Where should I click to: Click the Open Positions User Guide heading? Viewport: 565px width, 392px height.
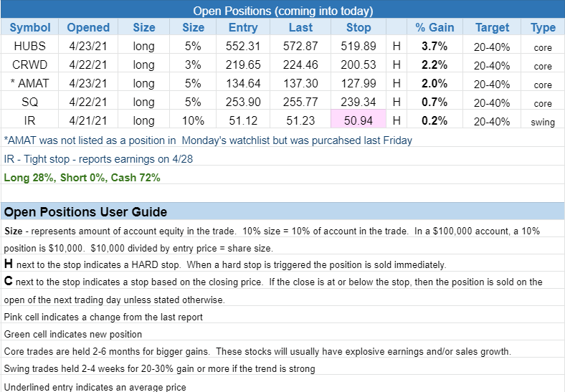(85, 212)
